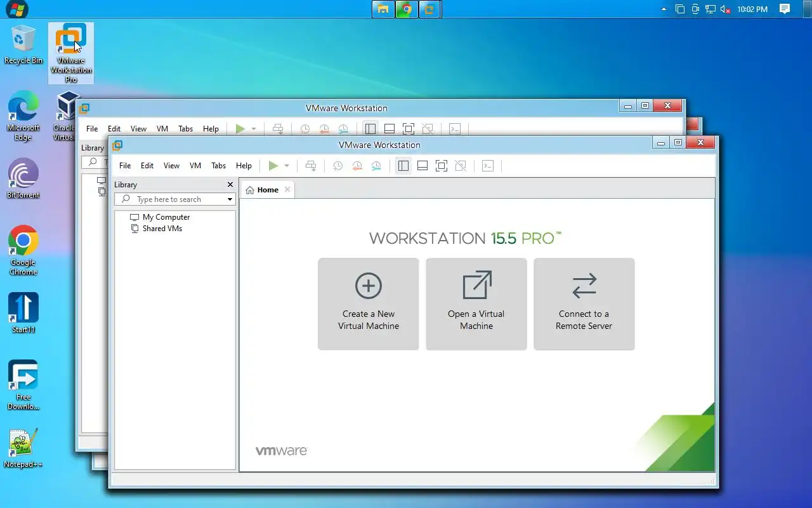The image size is (812, 508).
Task: Select Notepad++ desktop shortcut
Action: (23, 448)
